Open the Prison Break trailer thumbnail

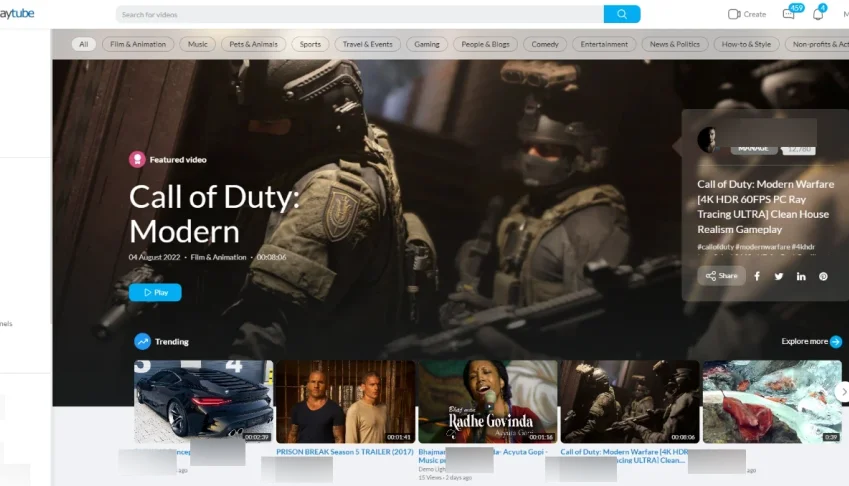(345, 402)
